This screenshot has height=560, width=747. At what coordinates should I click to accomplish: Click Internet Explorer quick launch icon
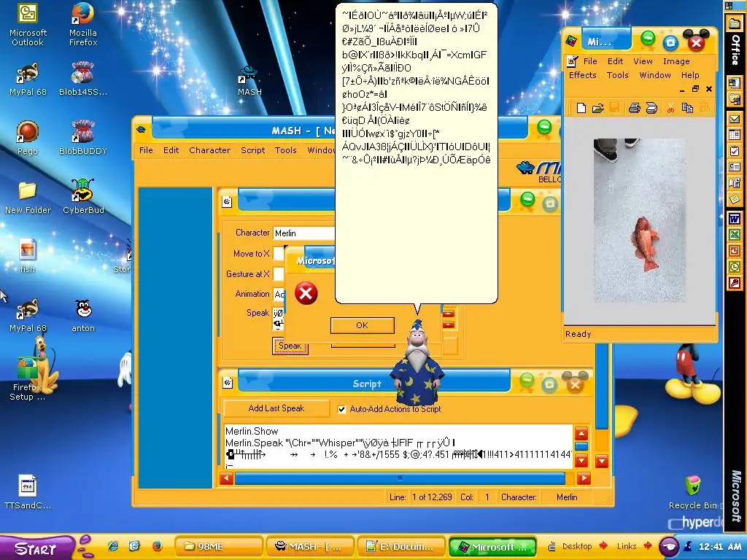tap(113, 546)
